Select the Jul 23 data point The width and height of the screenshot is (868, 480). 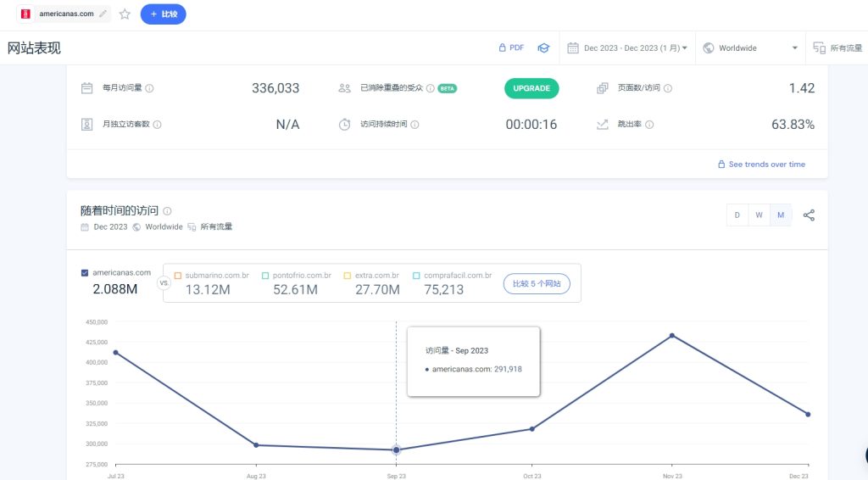(115, 353)
